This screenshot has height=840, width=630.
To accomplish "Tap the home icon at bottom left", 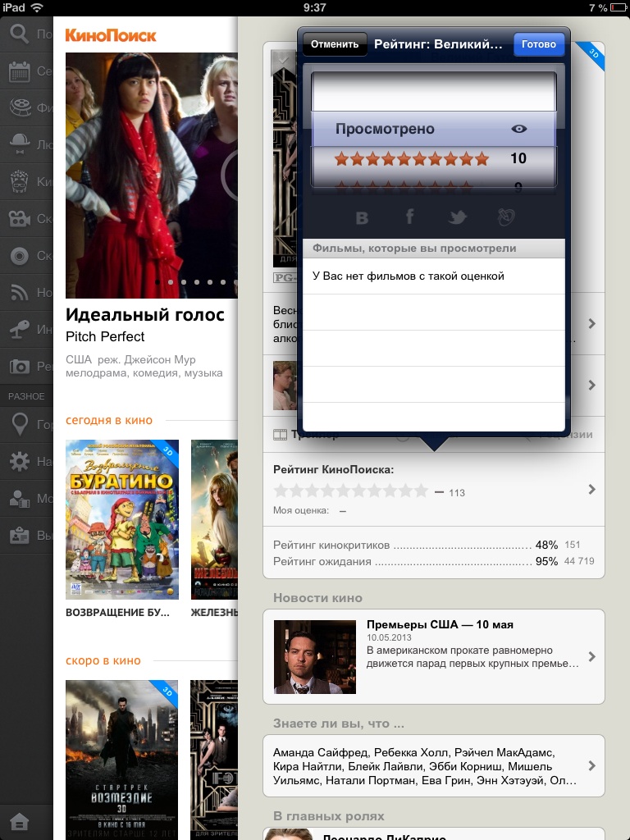I will click(18, 820).
